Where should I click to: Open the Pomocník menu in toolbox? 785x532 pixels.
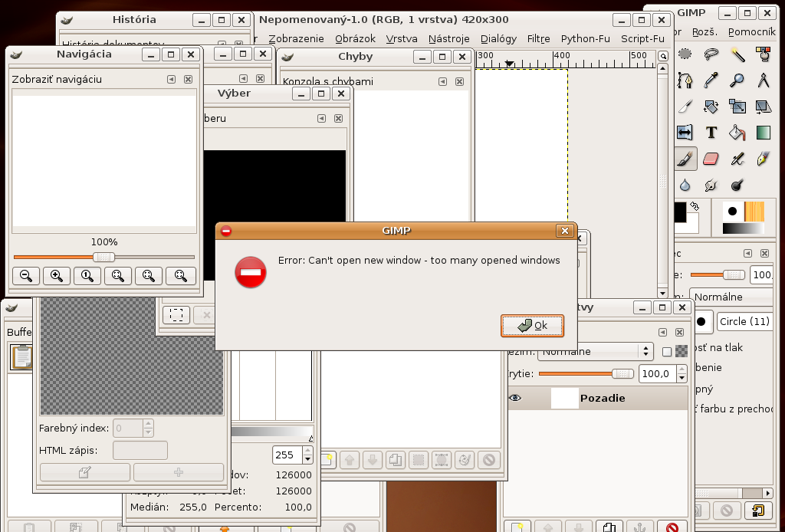[751, 32]
